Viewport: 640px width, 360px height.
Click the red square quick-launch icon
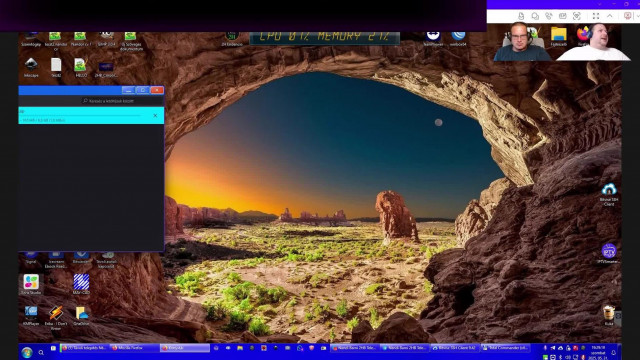[x=264, y=348]
